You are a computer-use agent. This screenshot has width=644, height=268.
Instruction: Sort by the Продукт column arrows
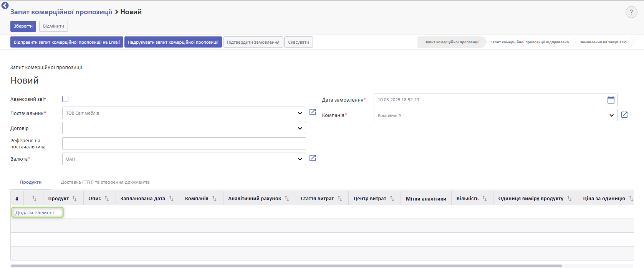pos(74,199)
